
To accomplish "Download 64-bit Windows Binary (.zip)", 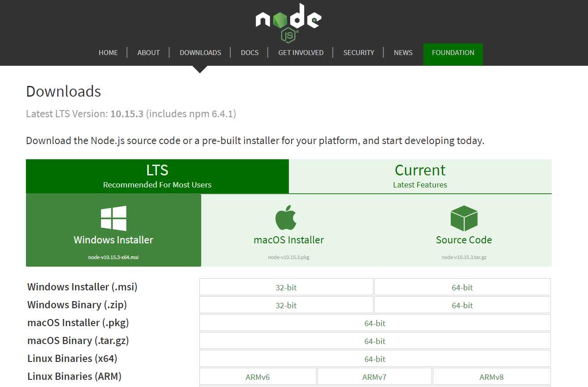I will pyautogui.click(x=462, y=305).
